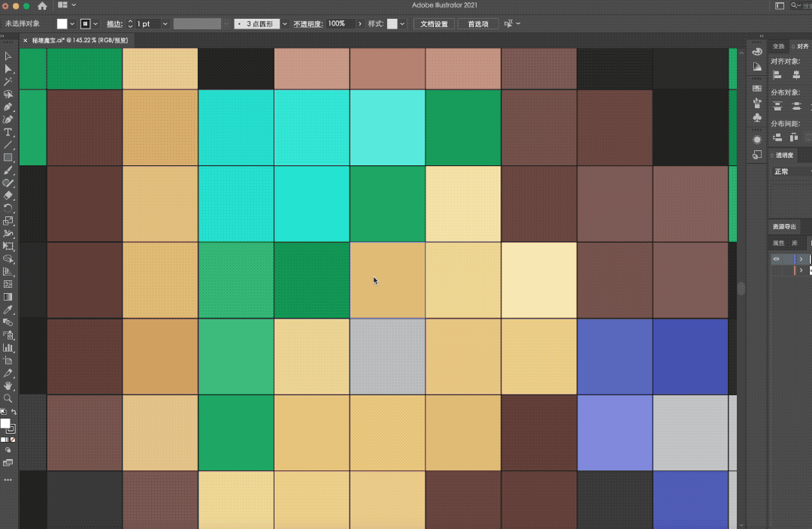Open the Symbols panel club icon
The height and width of the screenshot is (529, 812).
[757, 117]
